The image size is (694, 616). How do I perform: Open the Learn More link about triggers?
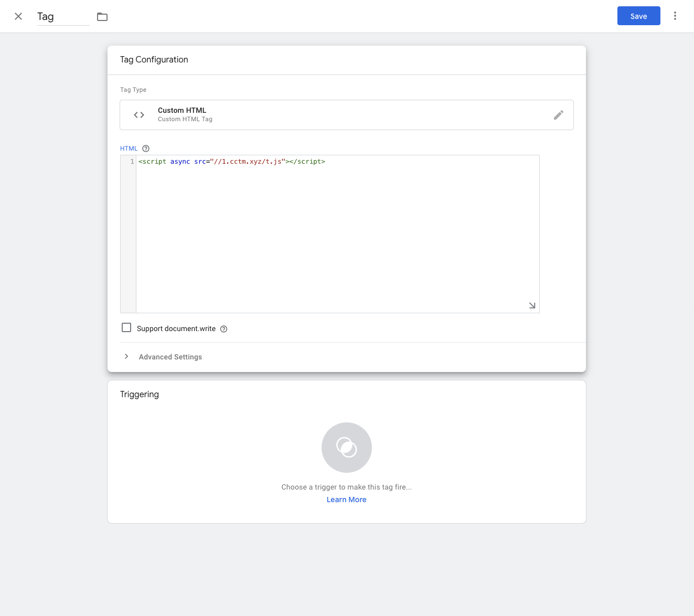[x=346, y=500]
